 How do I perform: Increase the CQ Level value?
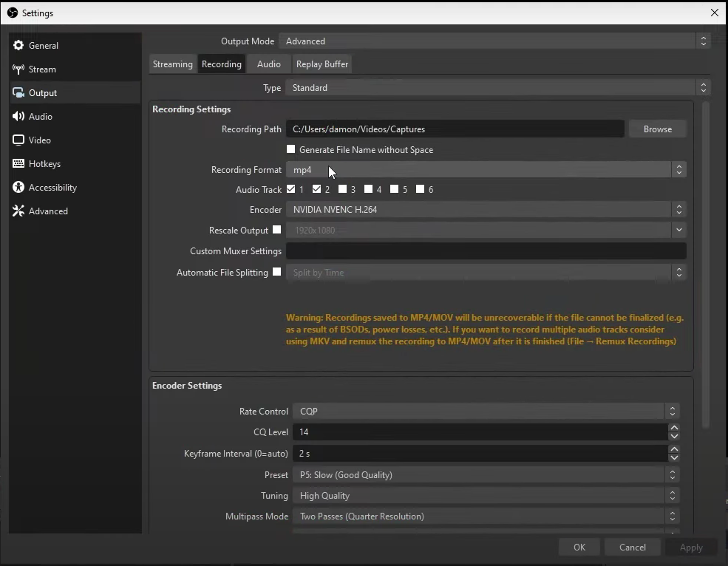674,428
